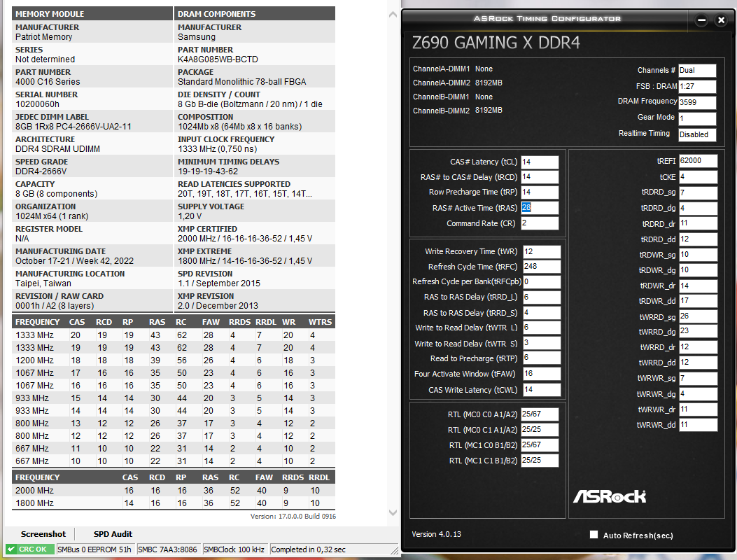
Task: Click the SMBC 7AA3:8086 status entry
Action: pos(168,549)
